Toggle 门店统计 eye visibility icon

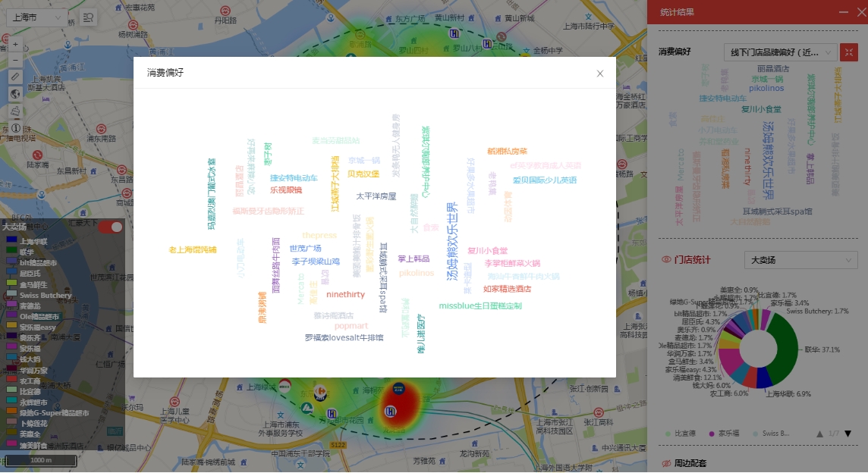coord(666,259)
